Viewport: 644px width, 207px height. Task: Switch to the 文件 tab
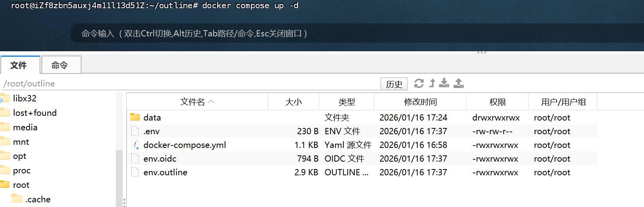tap(20, 65)
